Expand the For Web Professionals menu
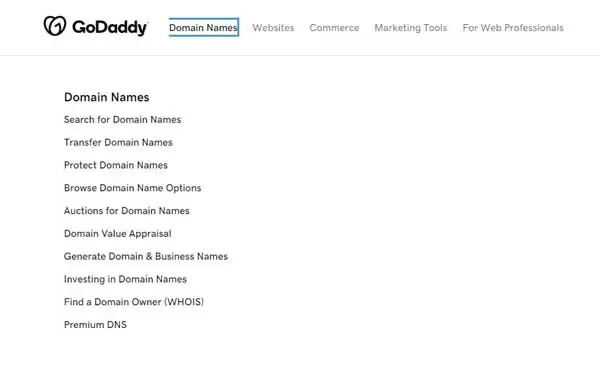Image resolution: width=600 pixels, height=373 pixels. click(x=513, y=28)
